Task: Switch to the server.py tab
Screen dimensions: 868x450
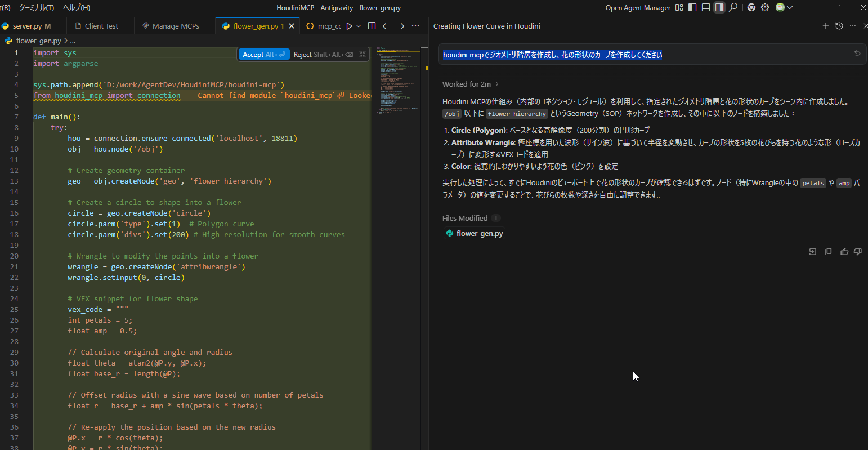Action: coord(27,26)
